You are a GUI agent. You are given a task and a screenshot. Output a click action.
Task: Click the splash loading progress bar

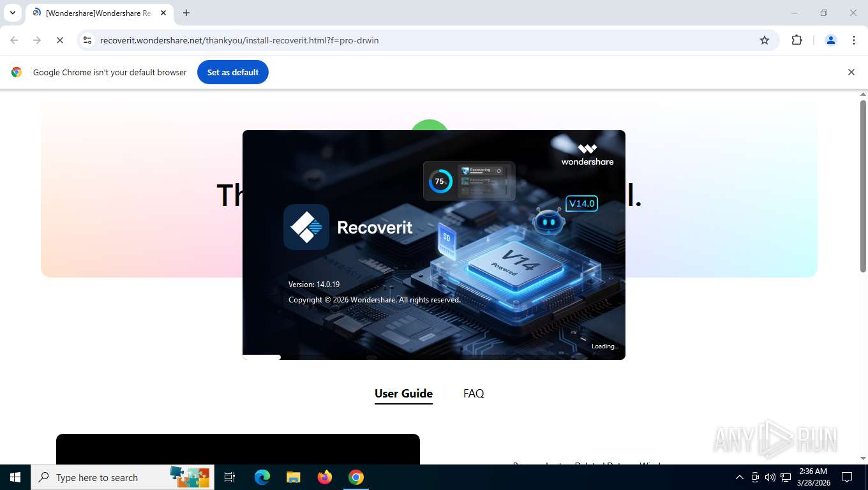coord(434,357)
